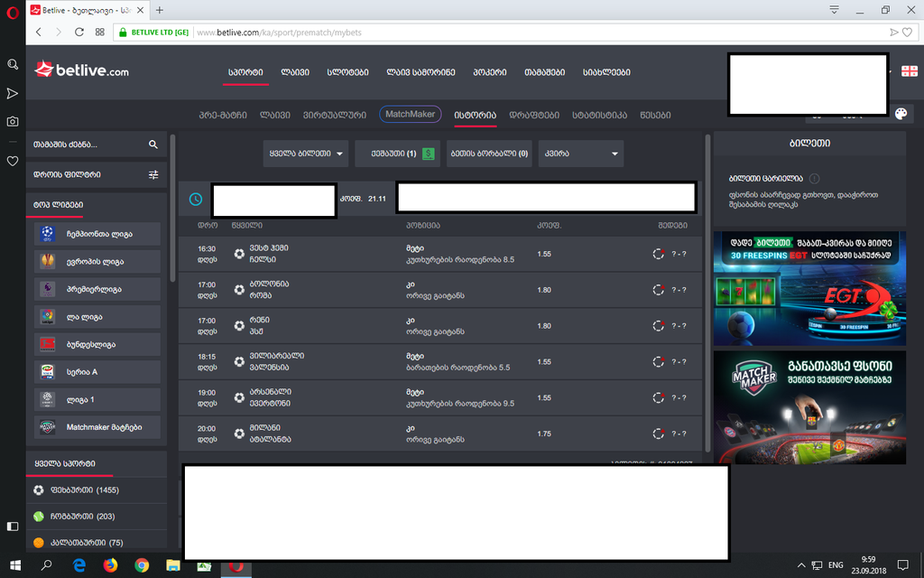Select ფეხბურთი (1455) sport
The image size is (924, 578).
coord(97,490)
